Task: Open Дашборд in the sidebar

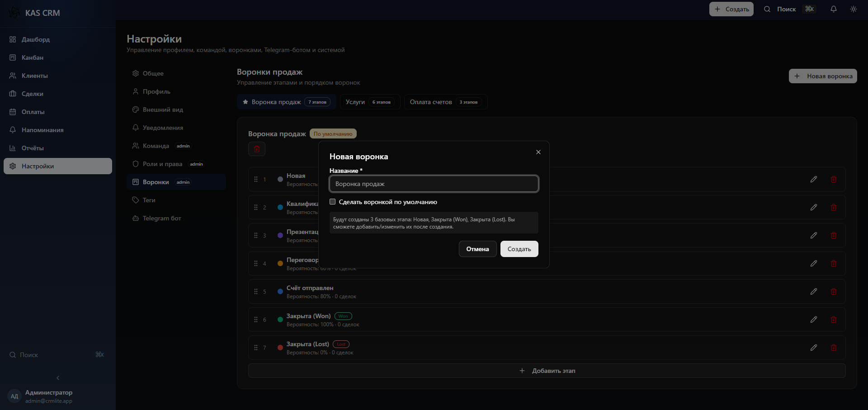Action: [58, 39]
